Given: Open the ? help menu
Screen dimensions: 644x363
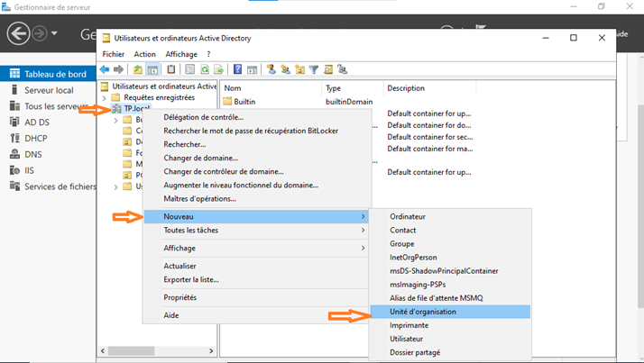Looking at the screenshot, I should (208, 54).
